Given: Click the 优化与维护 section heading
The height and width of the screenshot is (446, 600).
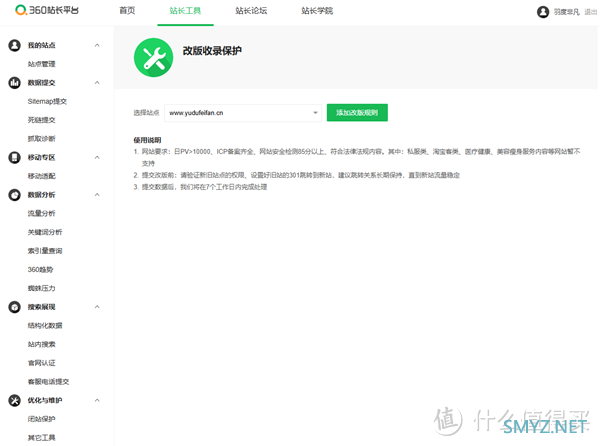Looking at the screenshot, I should [45, 400].
